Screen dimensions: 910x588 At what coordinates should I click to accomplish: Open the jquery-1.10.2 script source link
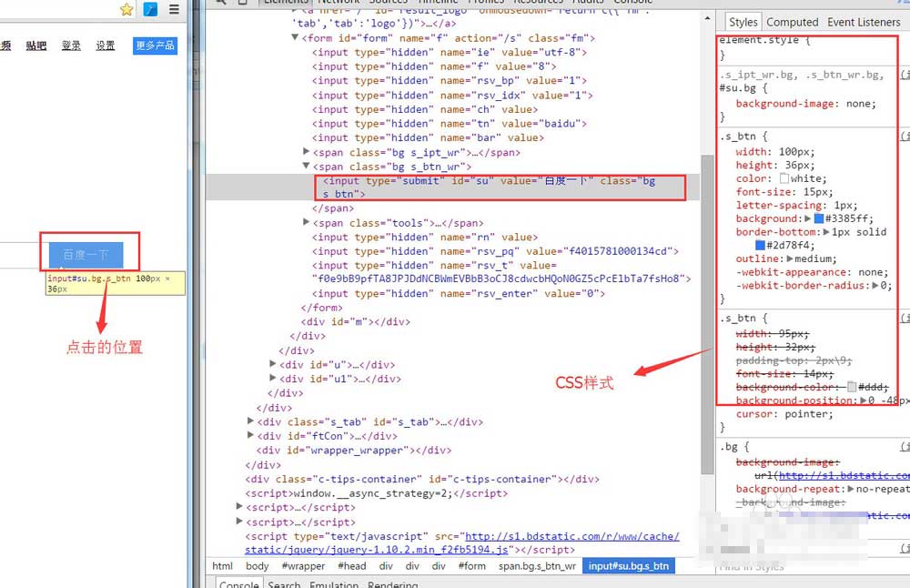point(462,542)
